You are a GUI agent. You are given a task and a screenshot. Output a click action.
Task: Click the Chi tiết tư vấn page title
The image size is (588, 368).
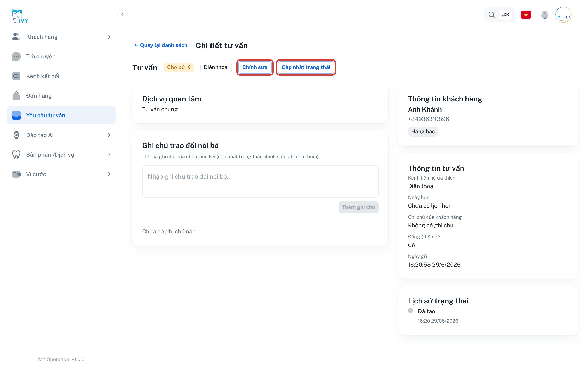tap(221, 46)
